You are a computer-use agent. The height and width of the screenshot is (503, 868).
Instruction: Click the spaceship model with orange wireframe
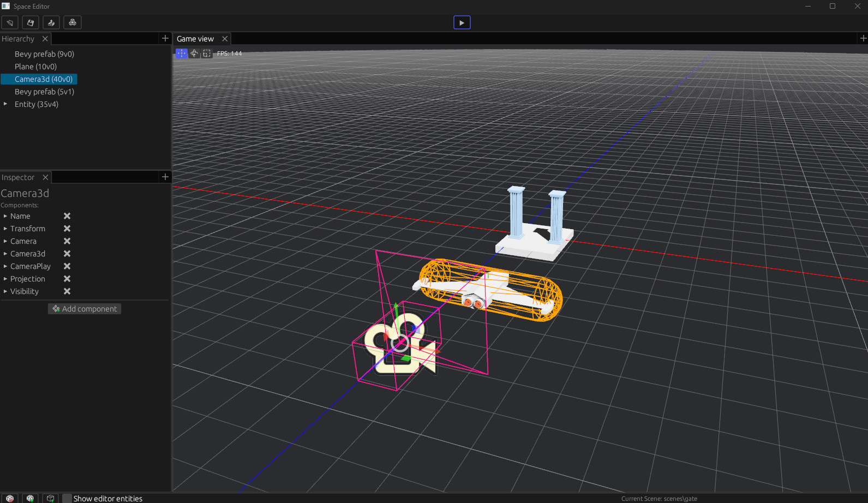(489, 290)
